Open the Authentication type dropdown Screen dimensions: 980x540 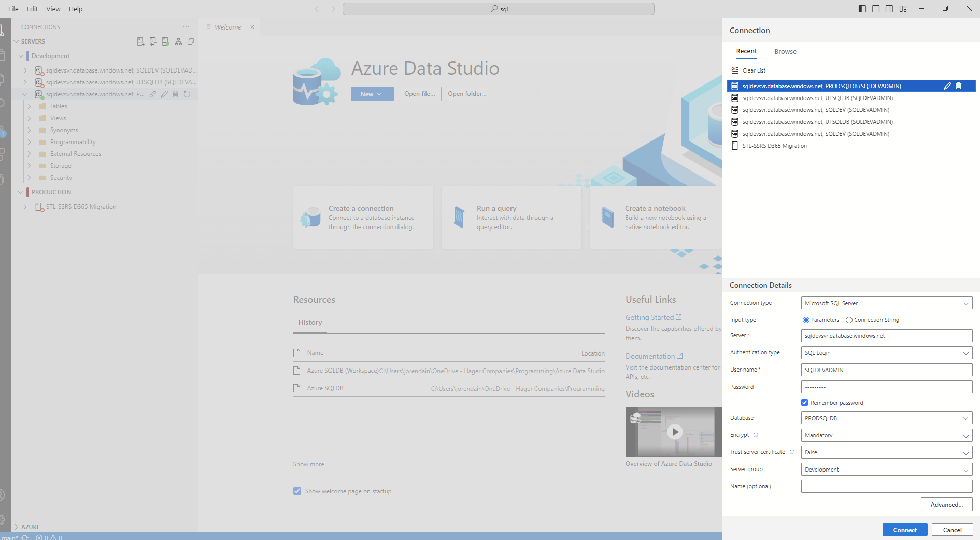(887, 353)
